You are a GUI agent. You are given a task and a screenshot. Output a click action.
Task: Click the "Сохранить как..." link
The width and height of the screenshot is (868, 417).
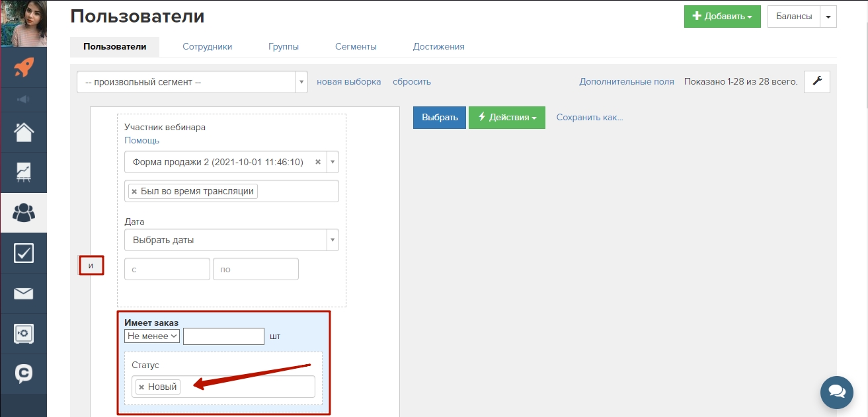589,118
